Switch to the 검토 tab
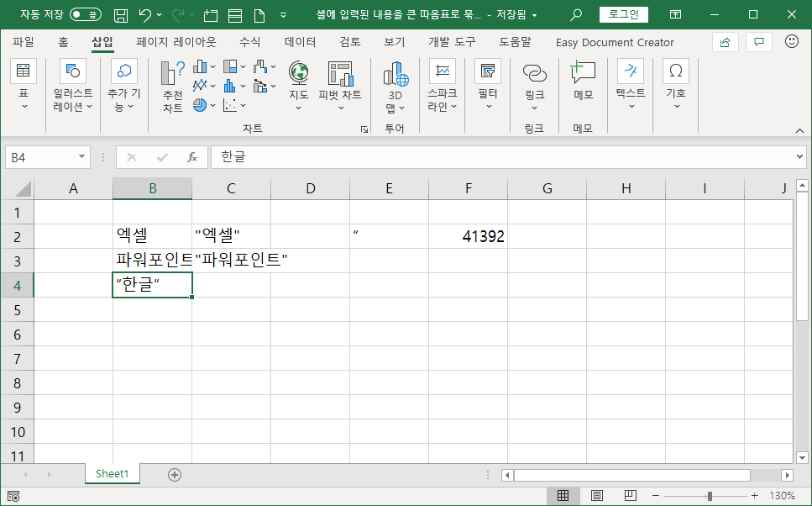812x506 pixels. (350, 42)
